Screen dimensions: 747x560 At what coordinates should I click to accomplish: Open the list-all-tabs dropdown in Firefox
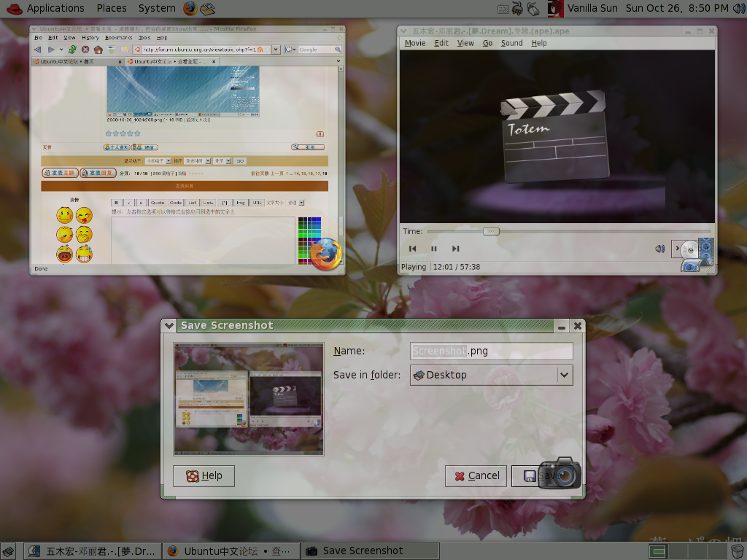[338, 61]
